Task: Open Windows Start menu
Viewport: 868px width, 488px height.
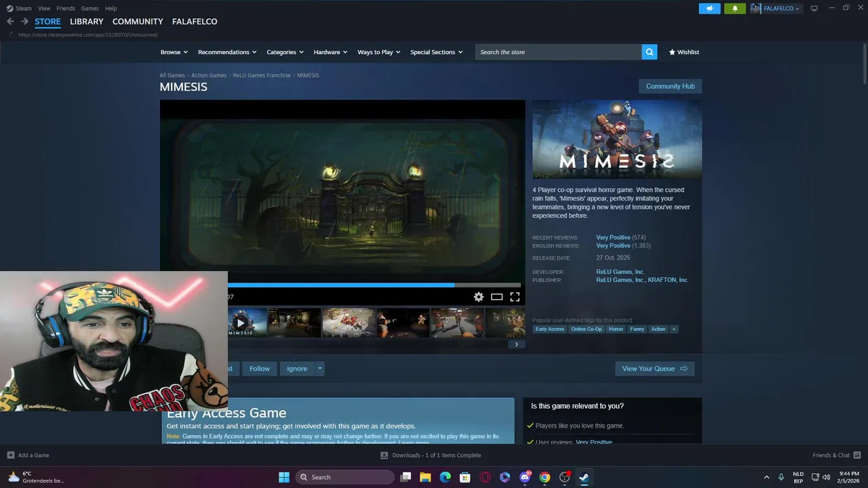Action: tap(284, 477)
